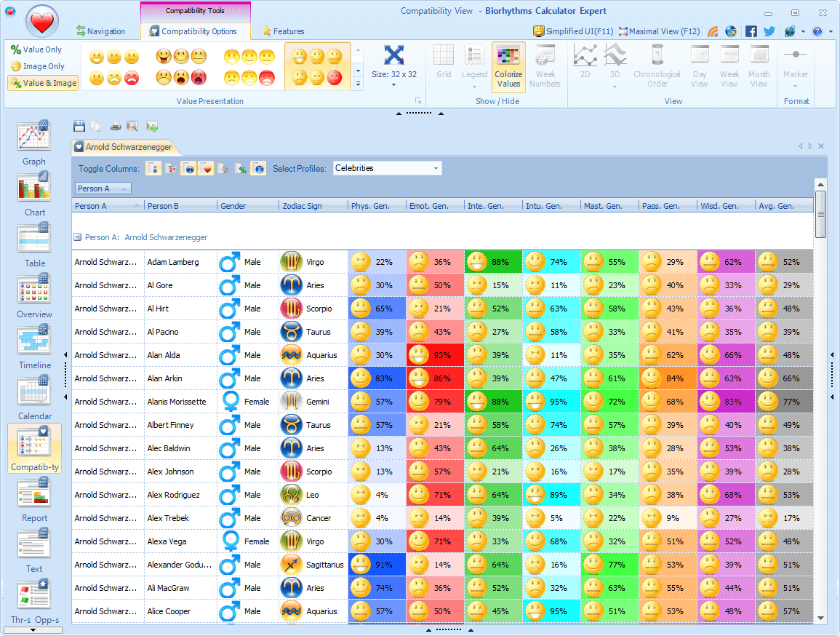The width and height of the screenshot is (840, 636).
Task: Sort by the Zodiac Sign column header
Action: coord(313,206)
